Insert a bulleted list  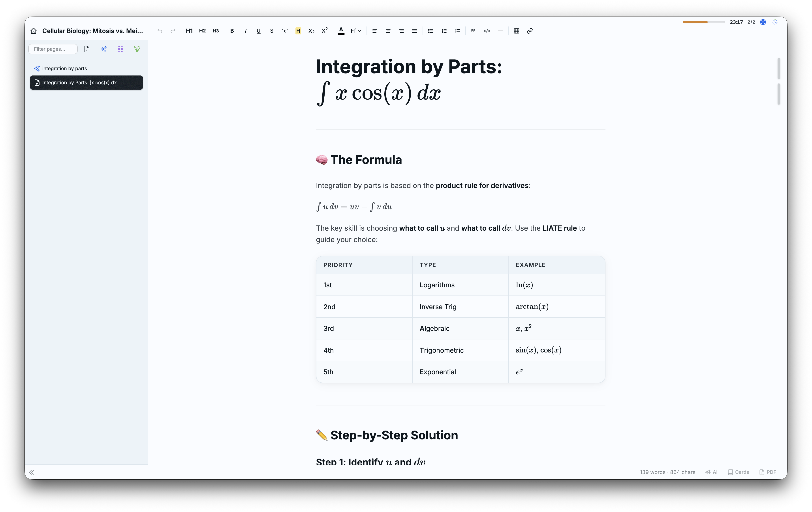click(x=431, y=31)
